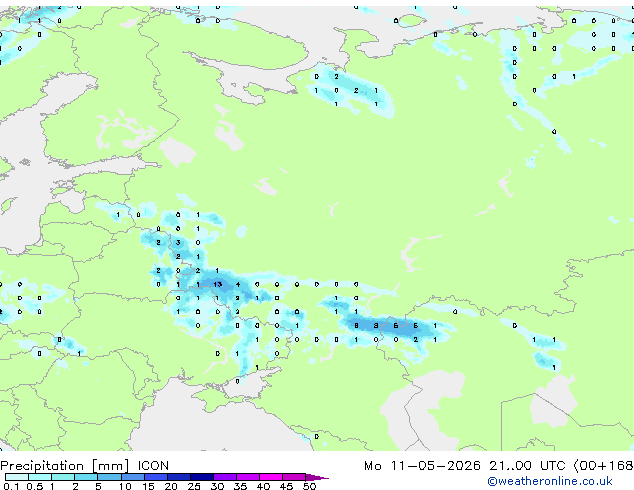Click the '13' precipitation value on map
The image size is (634, 490).
218,284
